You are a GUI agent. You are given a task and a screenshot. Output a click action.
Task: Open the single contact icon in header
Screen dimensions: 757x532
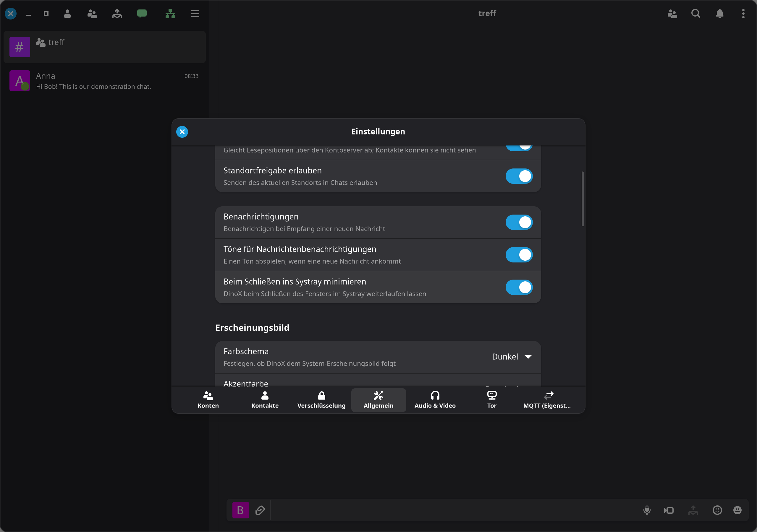(67, 14)
